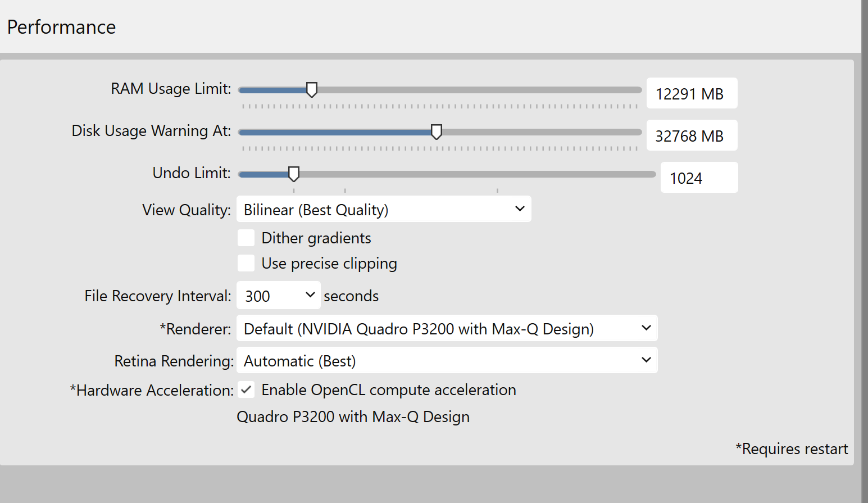Expand the File Recovery Interval dropdown
The height and width of the screenshot is (503, 868).
tap(279, 296)
